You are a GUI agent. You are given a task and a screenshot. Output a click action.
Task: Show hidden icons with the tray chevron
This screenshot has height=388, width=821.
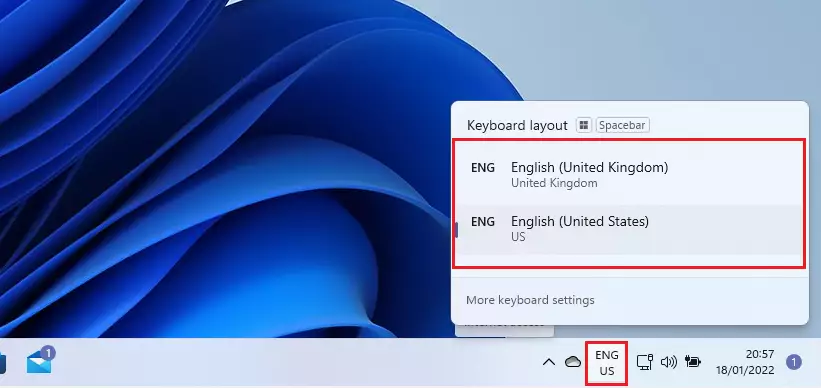(549, 362)
